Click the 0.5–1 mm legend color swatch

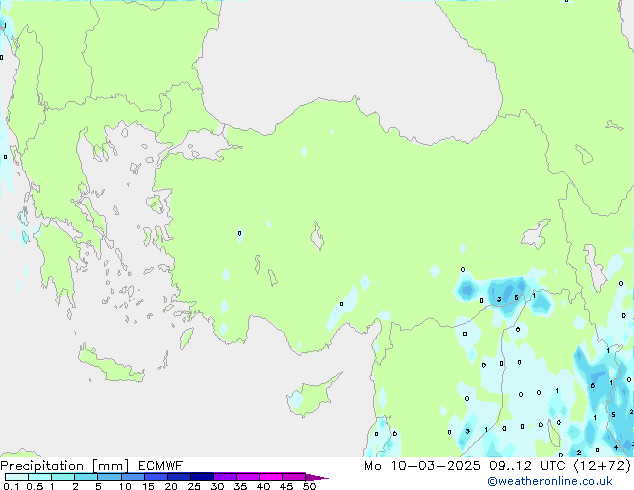click(40, 477)
